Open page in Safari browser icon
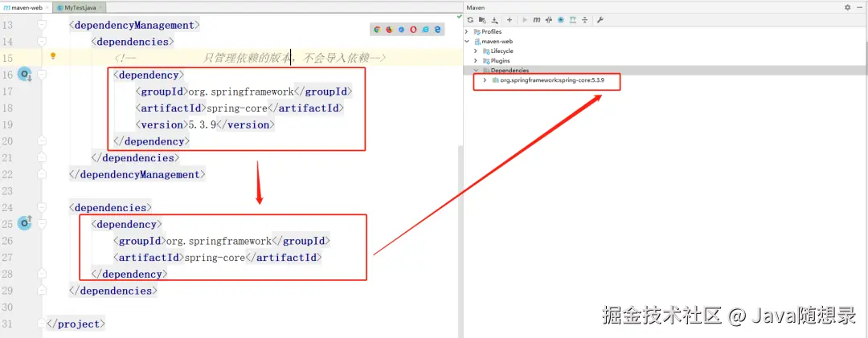 (401, 30)
